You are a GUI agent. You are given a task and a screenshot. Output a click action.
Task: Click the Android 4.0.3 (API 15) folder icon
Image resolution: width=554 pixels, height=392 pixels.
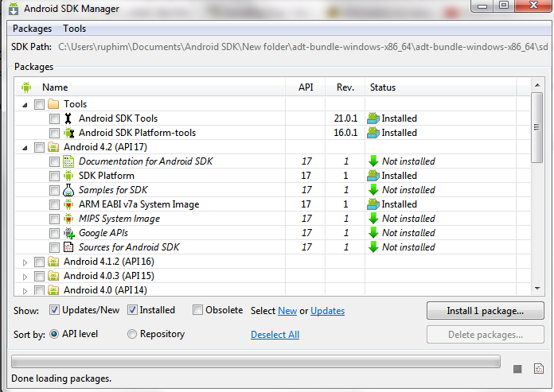(53, 276)
